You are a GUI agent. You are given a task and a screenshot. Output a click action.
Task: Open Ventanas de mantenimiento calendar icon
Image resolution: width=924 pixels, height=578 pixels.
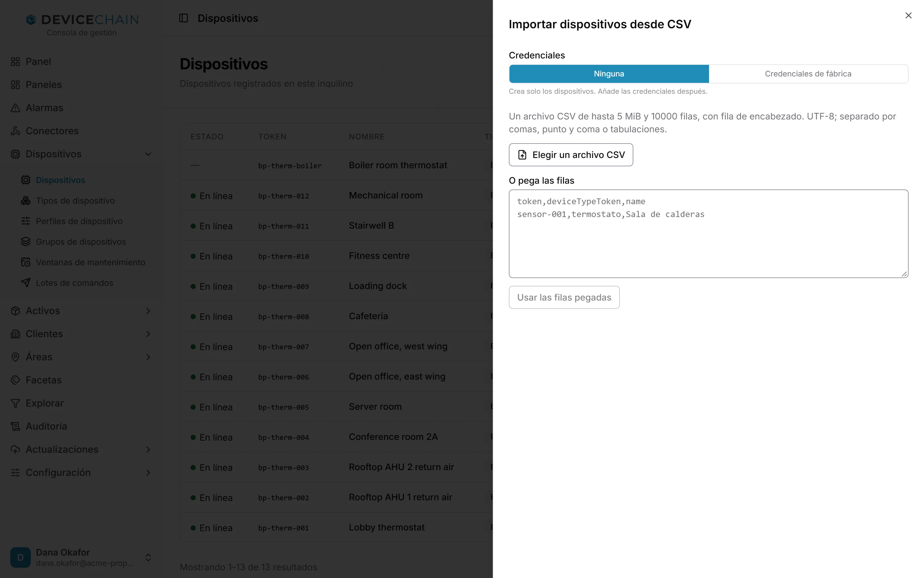(26, 262)
